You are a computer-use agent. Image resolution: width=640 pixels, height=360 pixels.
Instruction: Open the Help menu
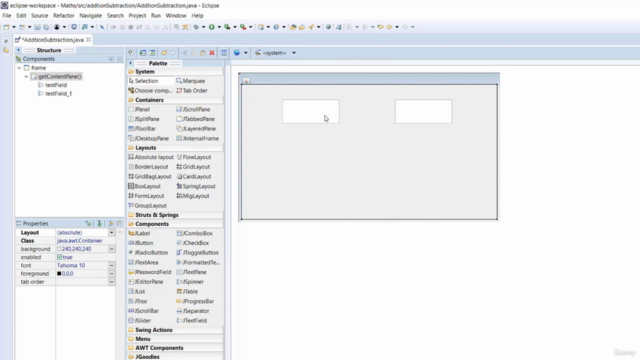click(197, 16)
